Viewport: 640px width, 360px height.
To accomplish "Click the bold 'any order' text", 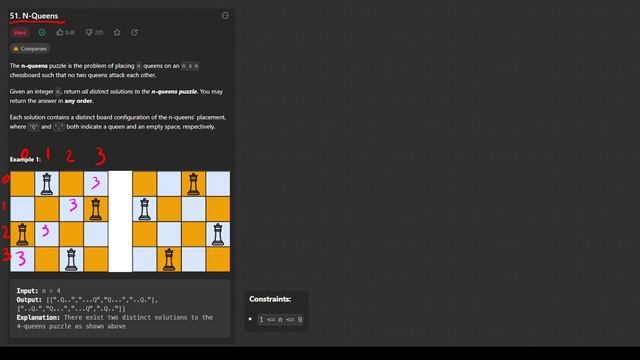I will 78,101.
